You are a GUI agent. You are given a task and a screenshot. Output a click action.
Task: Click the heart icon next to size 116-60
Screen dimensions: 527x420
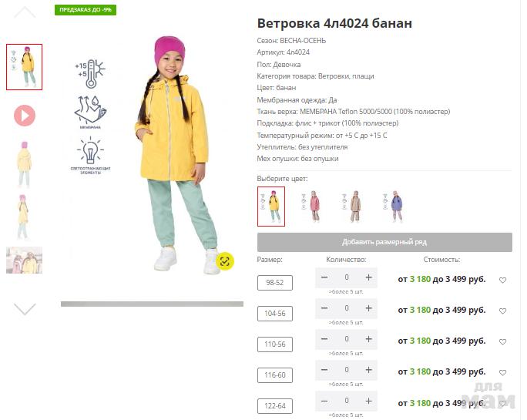click(x=502, y=372)
